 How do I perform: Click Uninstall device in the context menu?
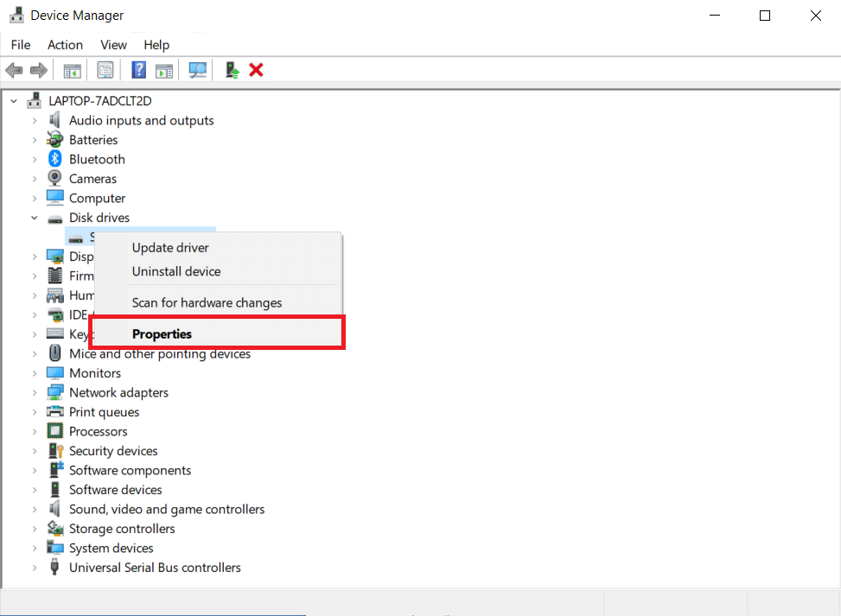(176, 270)
